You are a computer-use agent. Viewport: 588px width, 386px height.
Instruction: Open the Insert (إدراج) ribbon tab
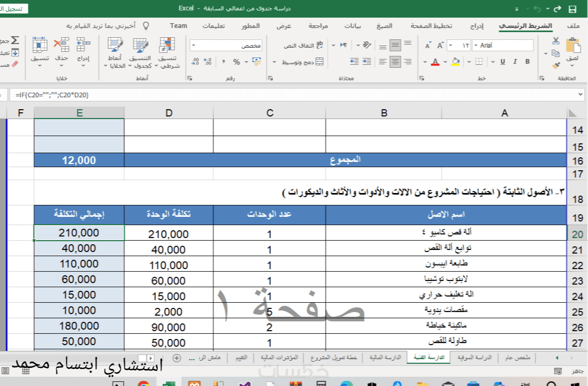pos(477,26)
